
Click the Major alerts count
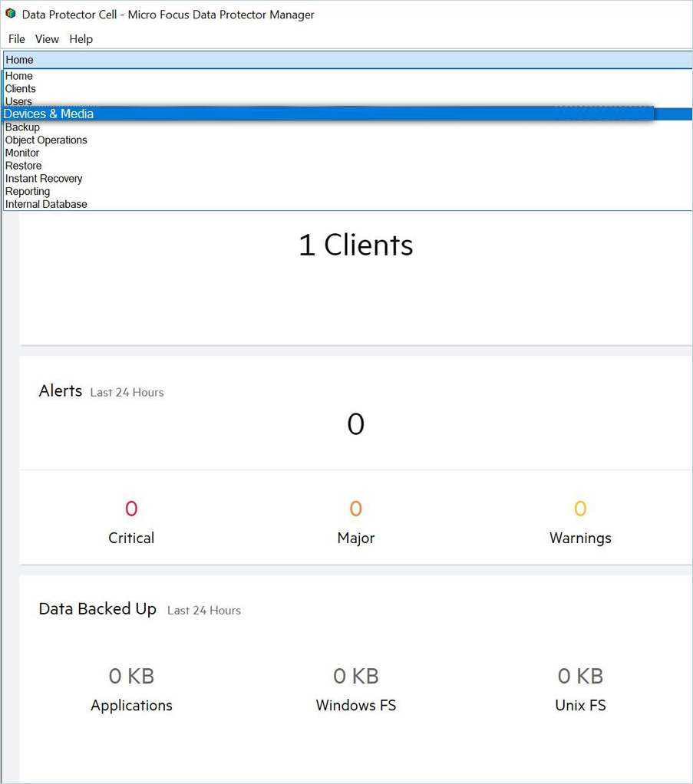[355, 509]
